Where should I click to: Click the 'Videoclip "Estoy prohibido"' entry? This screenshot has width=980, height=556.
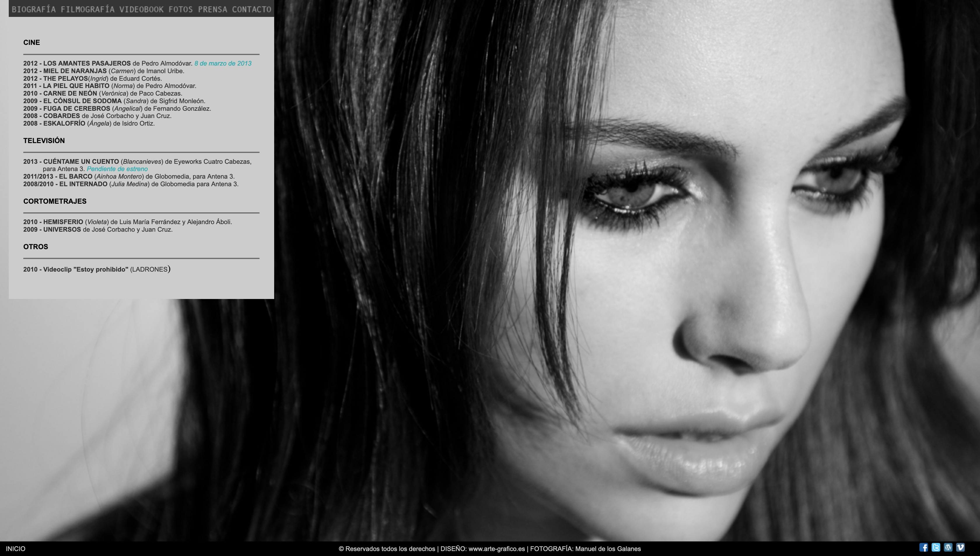[x=86, y=270]
